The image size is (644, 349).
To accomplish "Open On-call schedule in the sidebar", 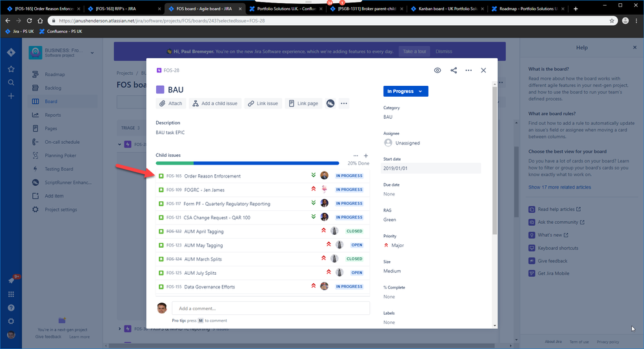I will click(62, 142).
